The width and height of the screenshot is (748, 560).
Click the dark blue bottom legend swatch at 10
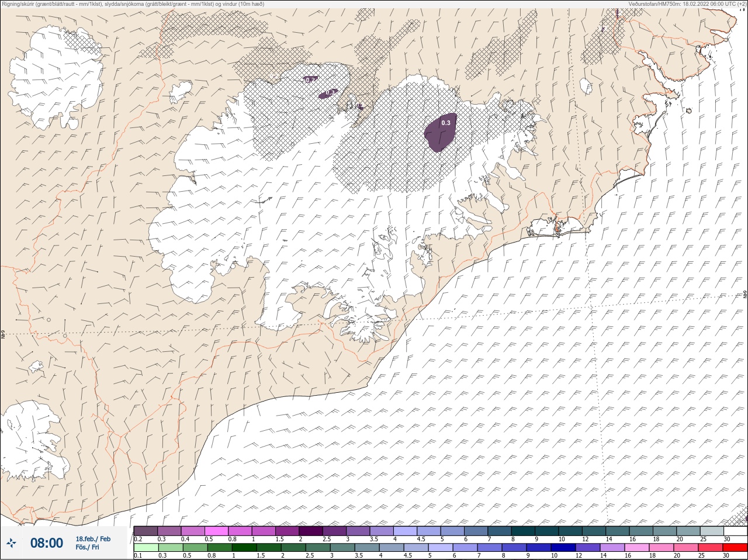[x=563, y=548]
